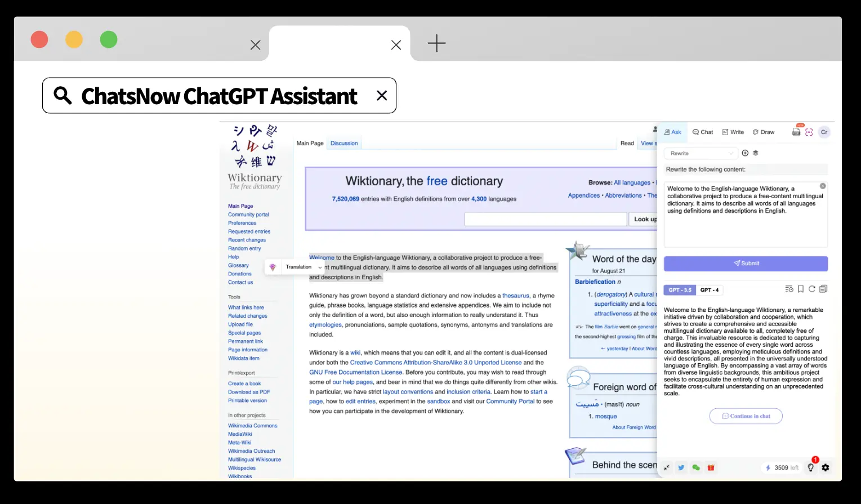Click the ChatsNow ChatGPT Assistant search field
861x504 pixels.
(219, 96)
